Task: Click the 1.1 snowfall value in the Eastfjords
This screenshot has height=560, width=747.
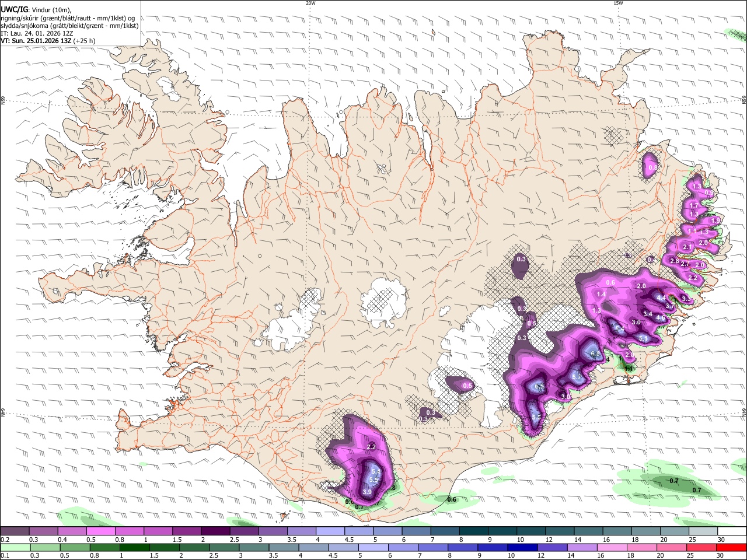Action: click(692, 232)
